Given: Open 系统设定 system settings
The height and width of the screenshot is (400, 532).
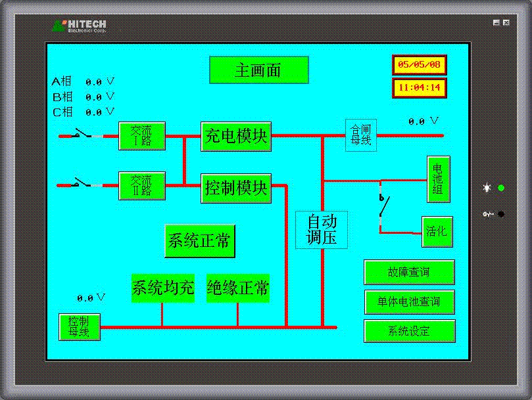Looking at the screenshot, I should 409,331.
